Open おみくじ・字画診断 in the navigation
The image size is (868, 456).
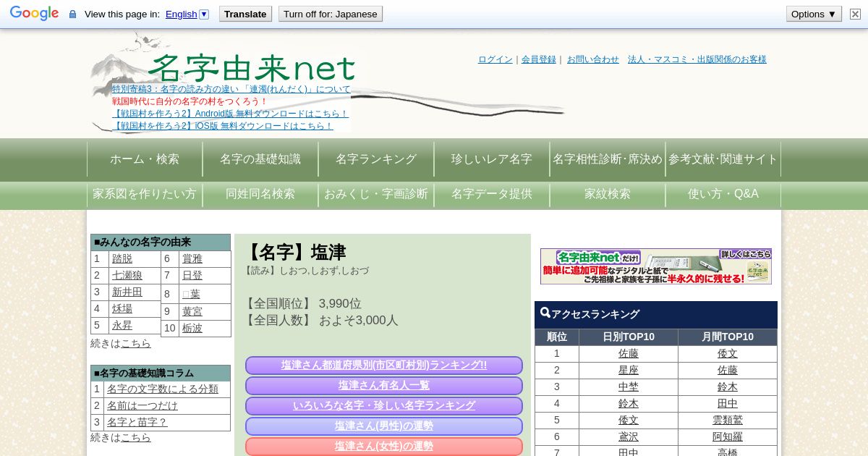376,194
